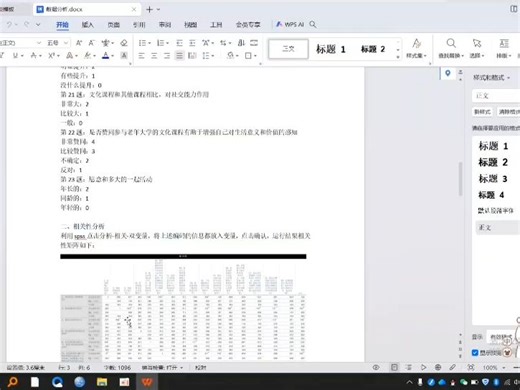Screen dimensions: 520x390
Task: Open File Explorer from the taskbar
Action: pos(102,382)
